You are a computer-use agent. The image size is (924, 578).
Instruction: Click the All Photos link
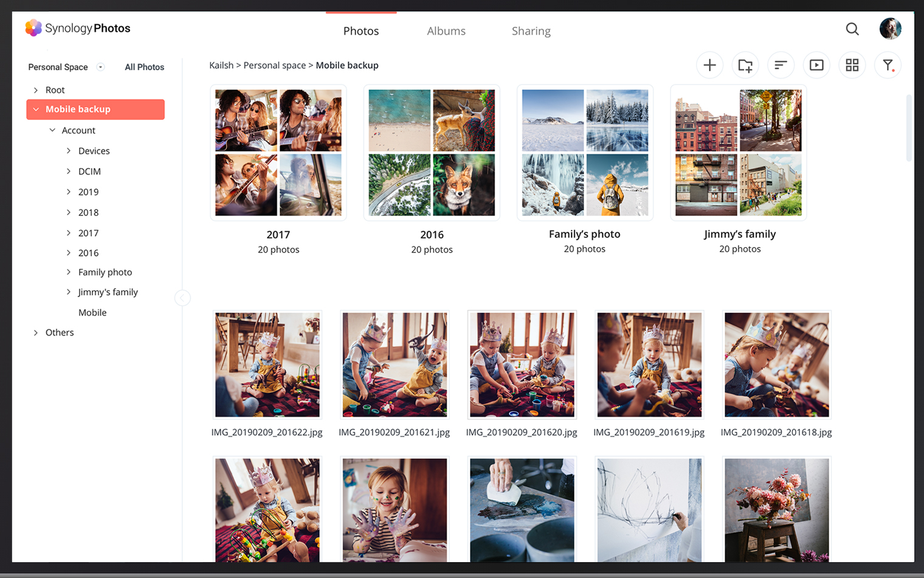(144, 67)
